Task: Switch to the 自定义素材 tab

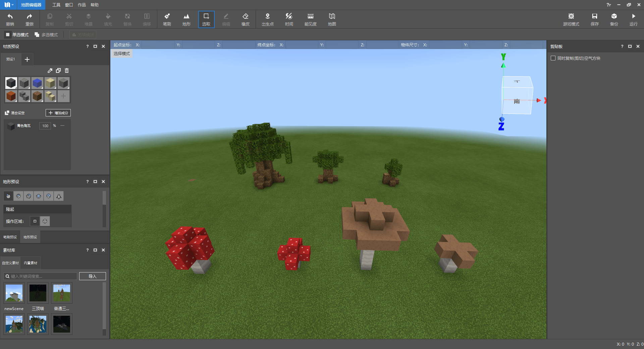Action: (x=10, y=263)
